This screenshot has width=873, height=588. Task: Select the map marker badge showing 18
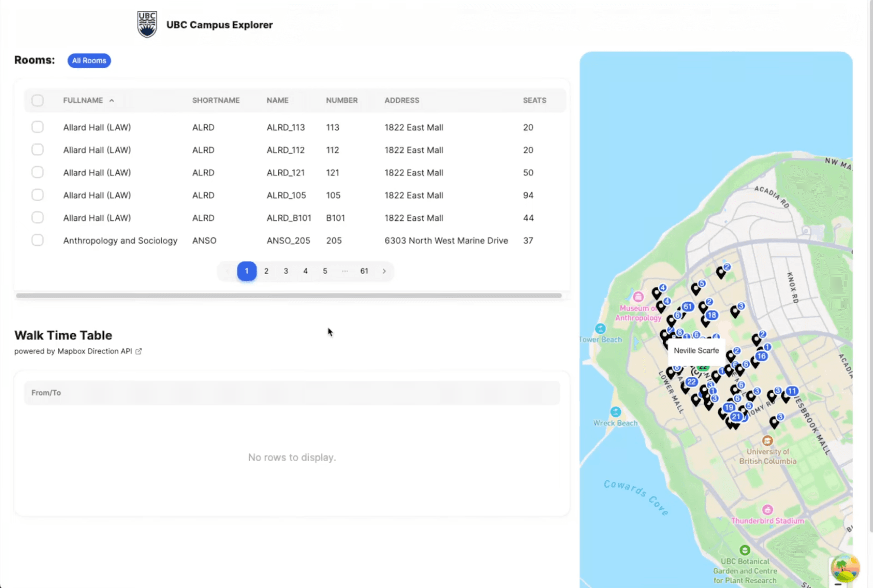tap(711, 315)
